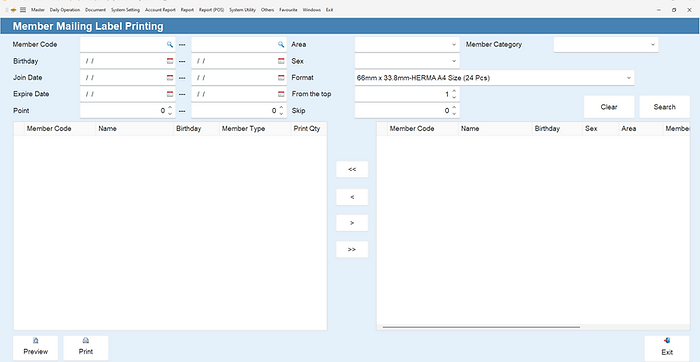
Task: Move selected member left with < button
Action: click(x=352, y=197)
